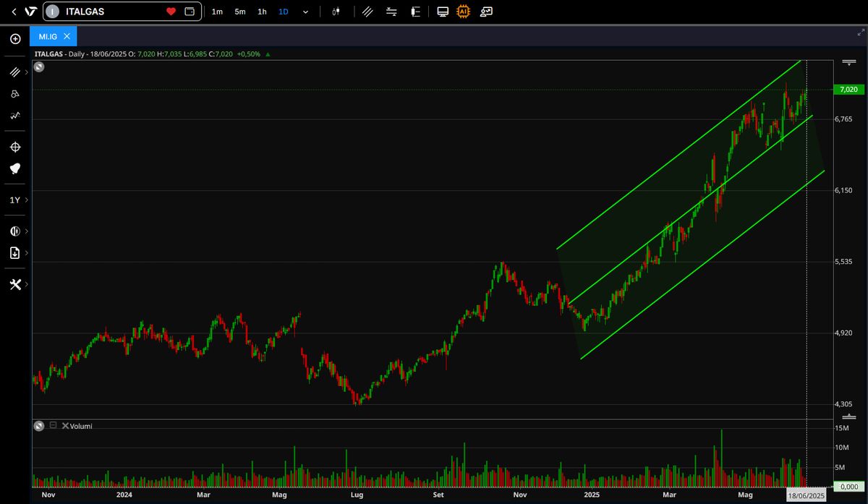Click the 2024 label on the time axis
This screenshot has height=504, width=868.
pos(124,495)
